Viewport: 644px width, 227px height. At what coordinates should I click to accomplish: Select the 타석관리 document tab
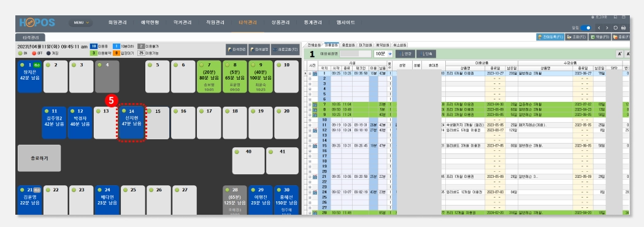pos(31,37)
